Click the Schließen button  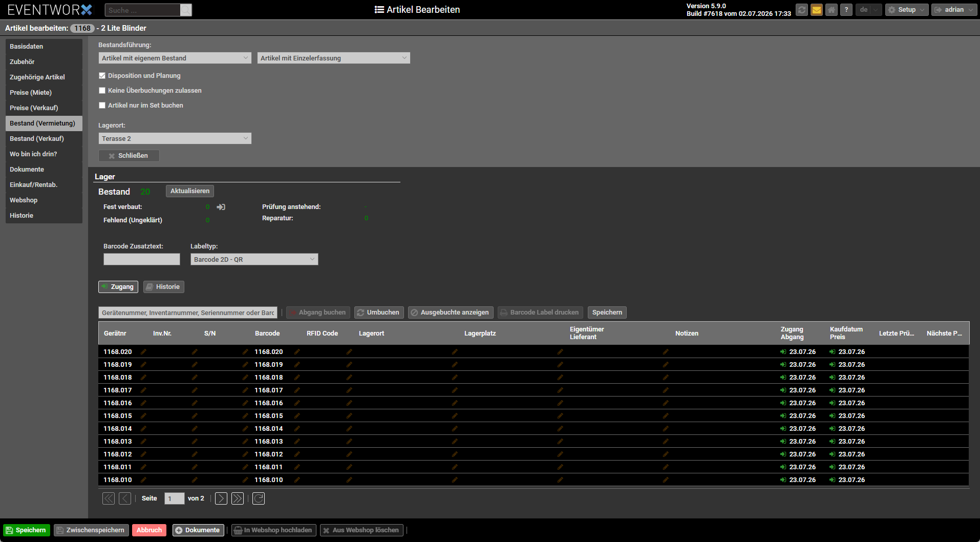129,156
